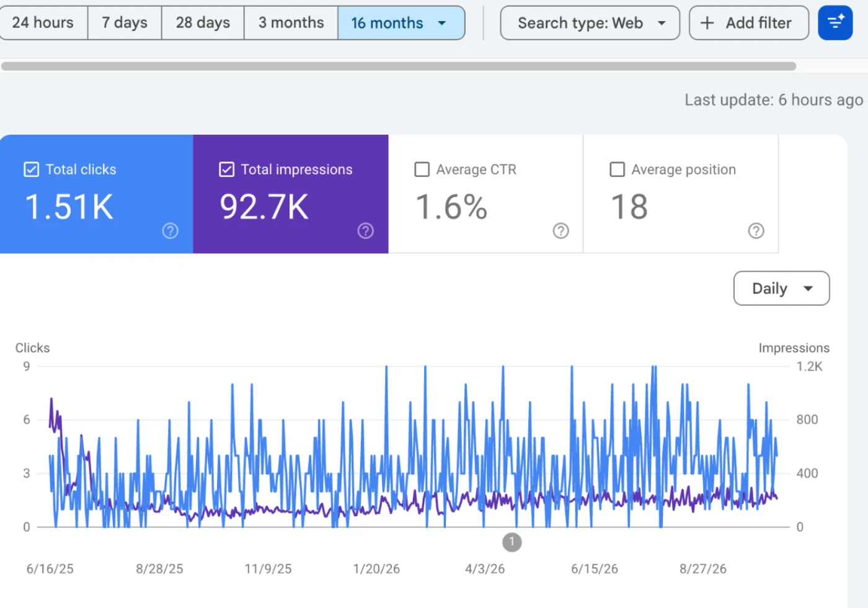Screen dimensions: 868x608
Task: Click the 8/28/25 date label
Action: (159, 569)
